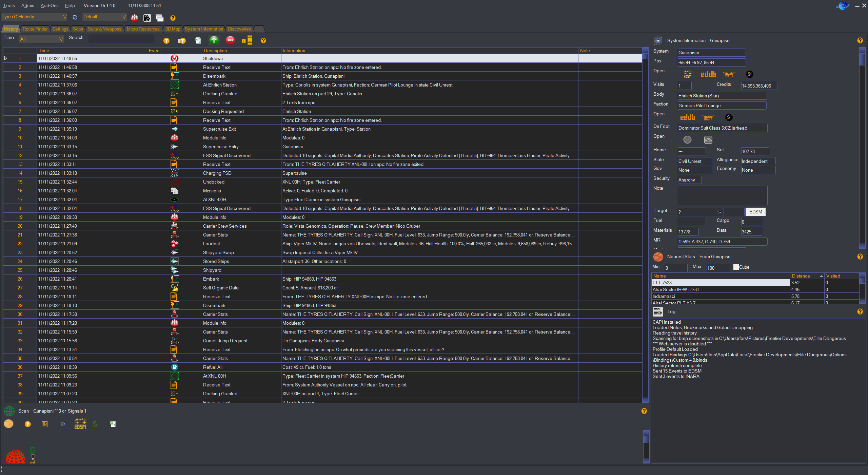The height and width of the screenshot is (475, 868).
Task: Click the green dollar value icon in Scan panel
Action: [95, 424]
